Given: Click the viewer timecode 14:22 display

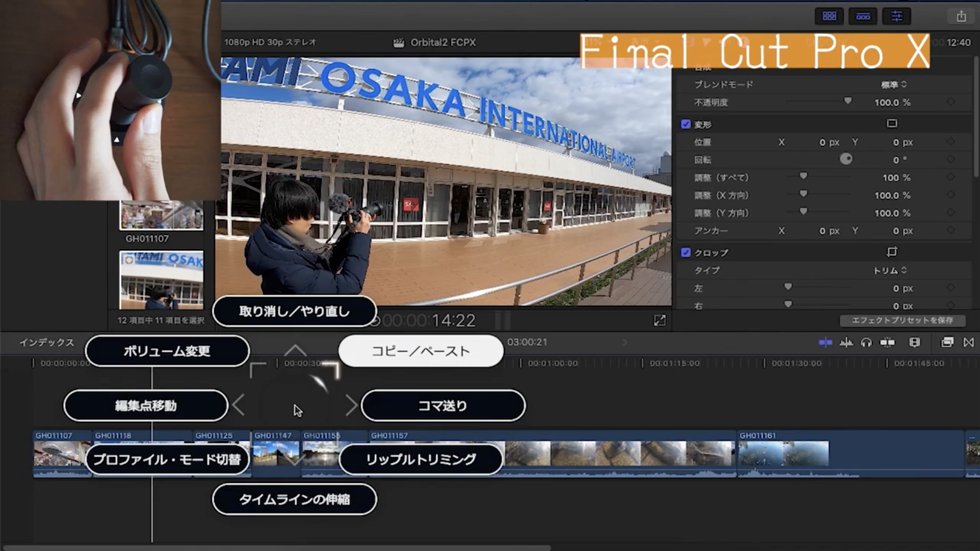Looking at the screenshot, I should [428, 320].
